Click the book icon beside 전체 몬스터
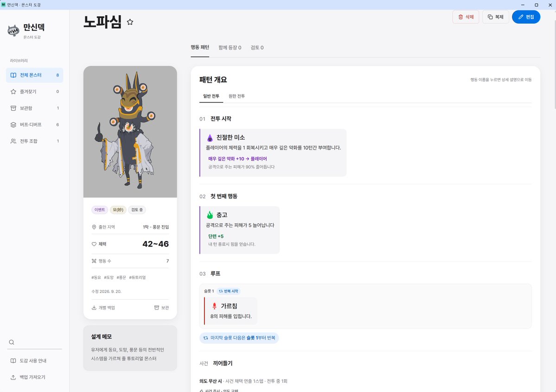Image resolution: width=556 pixels, height=392 pixels. click(13, 75)
